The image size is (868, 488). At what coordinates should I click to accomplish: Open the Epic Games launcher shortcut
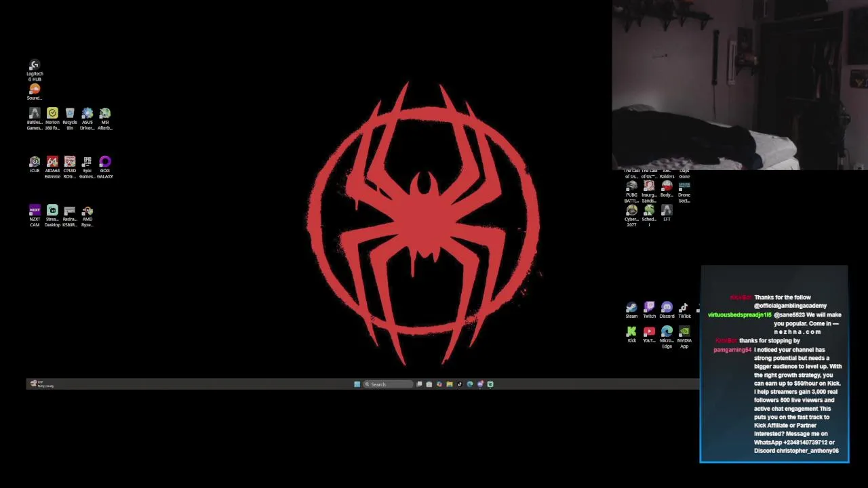pyautogui.click(x=87, y=167)
